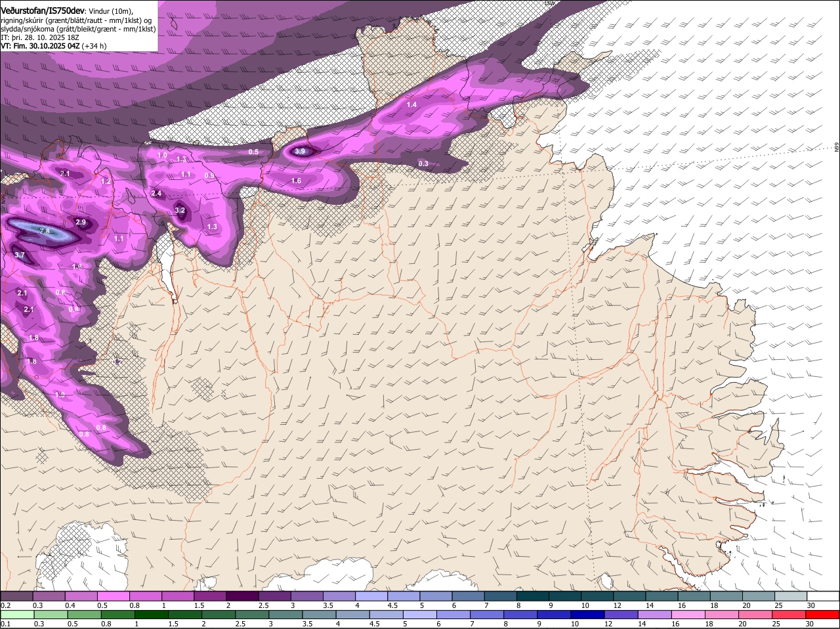The image size is (840, 629).
Task: Click lavender upper-legend swatch between 4 and 4.5
Action: tap(371, 596)
